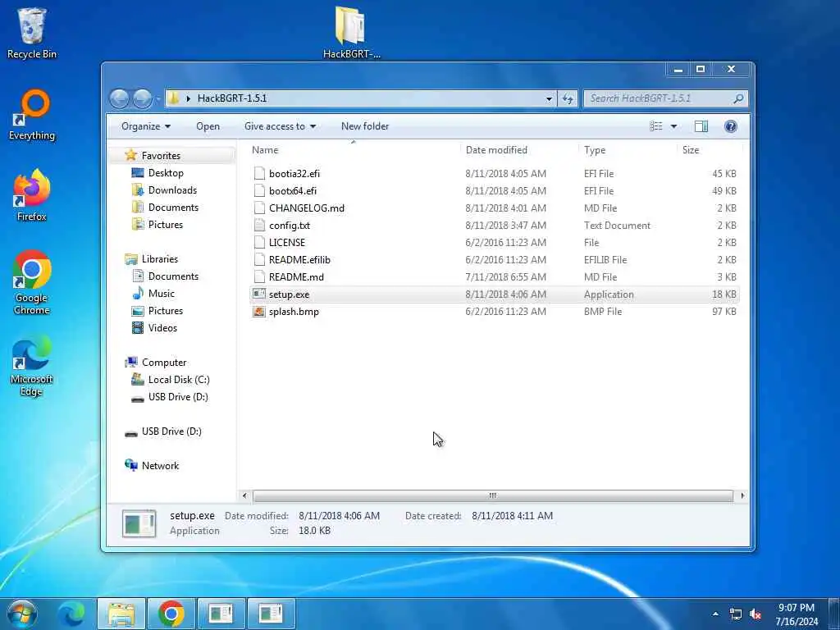Click Open in the toolbar
840x630 pixels.
[208, 126]
